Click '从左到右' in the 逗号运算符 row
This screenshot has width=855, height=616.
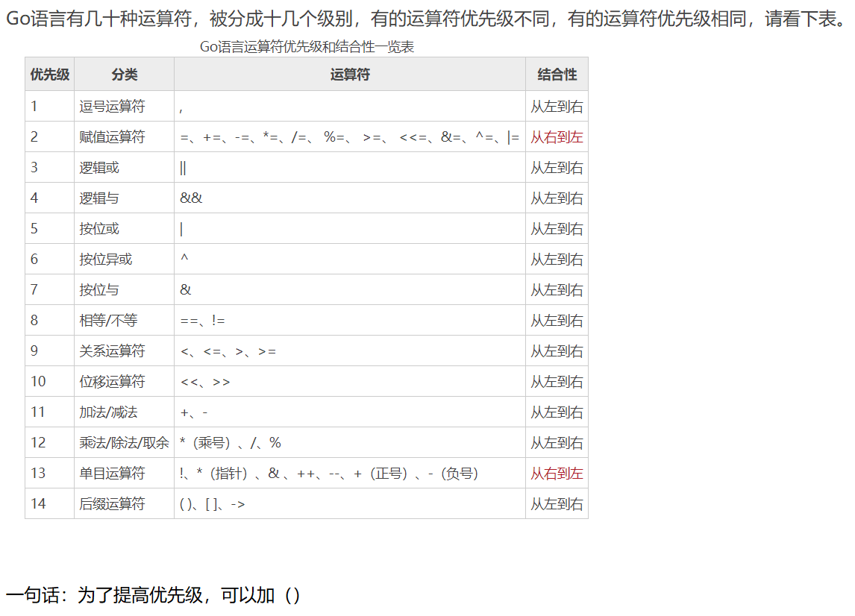[557, 107]
